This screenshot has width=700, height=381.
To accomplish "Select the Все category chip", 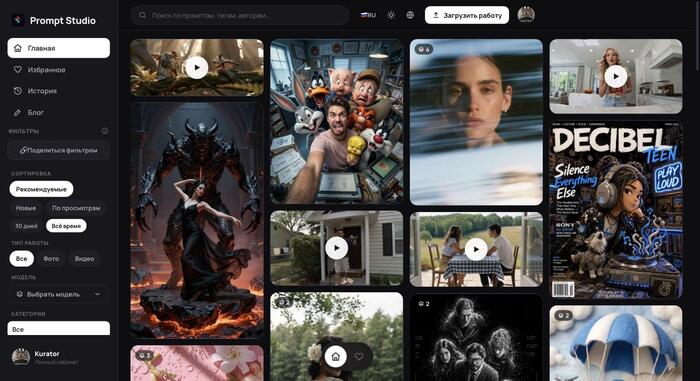I will 58,328.
